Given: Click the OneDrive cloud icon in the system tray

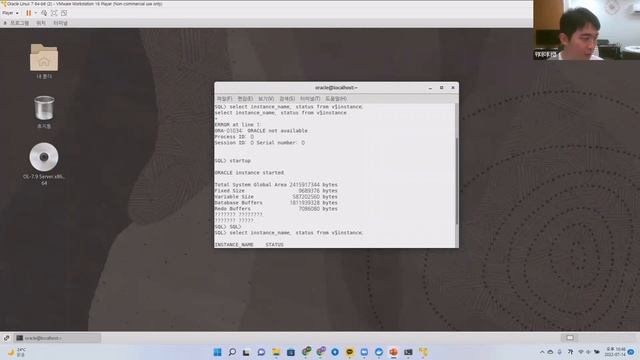Looking at the screenshot, I should click(x=551, y=352).
